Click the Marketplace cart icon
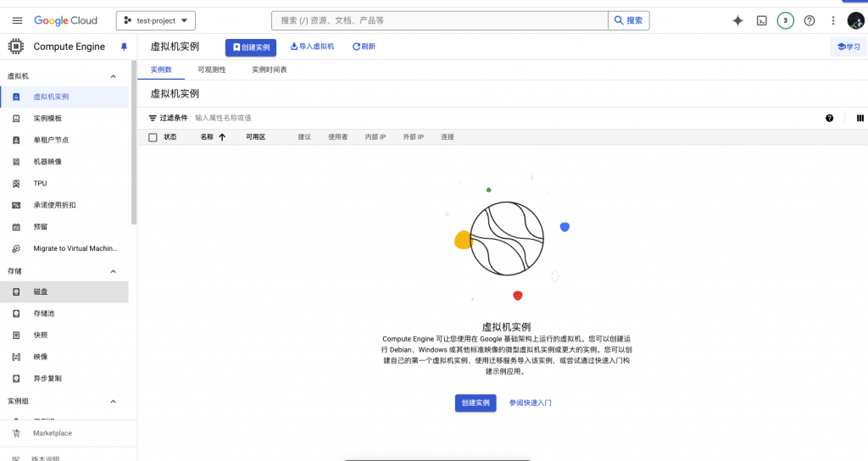This screenshot has height=461, width=868. click(x=16, y=433)
